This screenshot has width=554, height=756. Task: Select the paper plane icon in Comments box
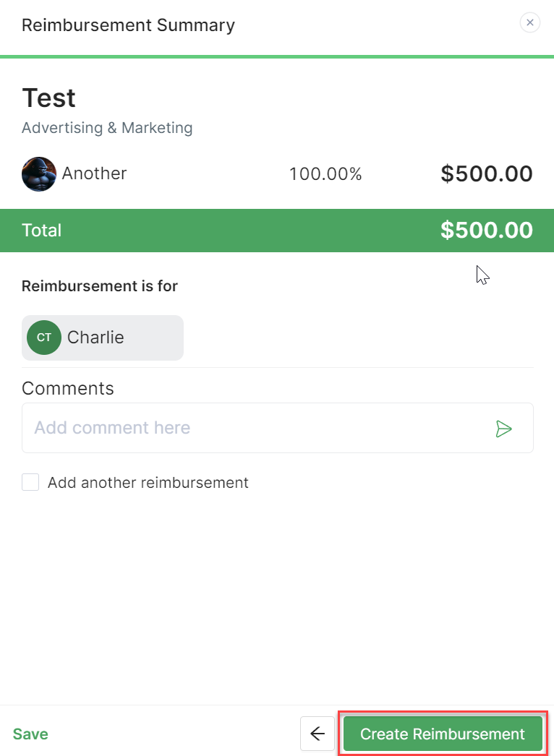[504, 428]
